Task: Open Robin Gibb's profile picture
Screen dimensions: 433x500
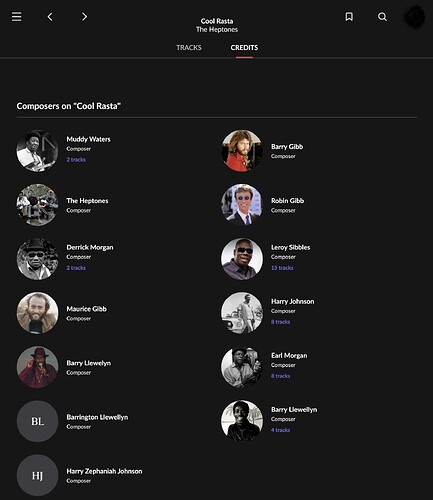Action: [242, 205]
